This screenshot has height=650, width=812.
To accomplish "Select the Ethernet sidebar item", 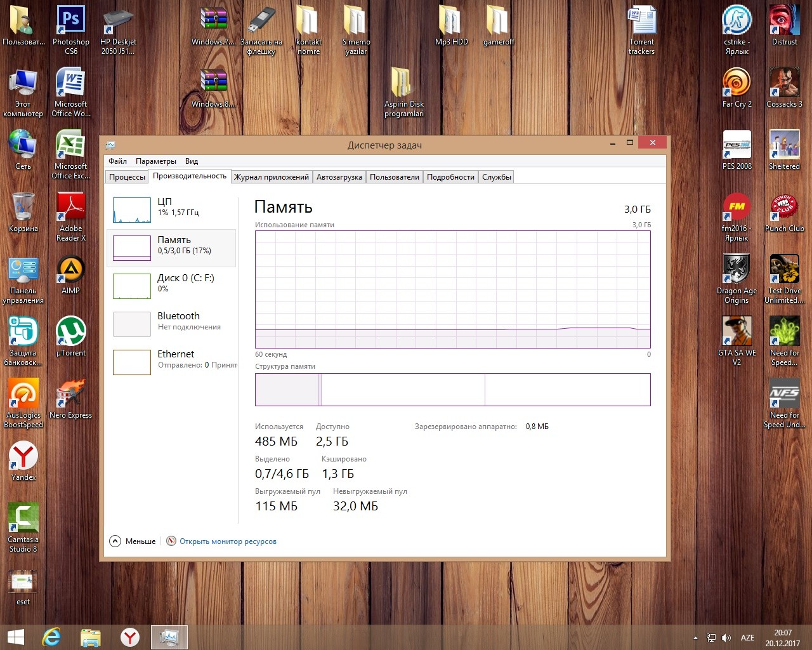I will click(x=171, y=362).
